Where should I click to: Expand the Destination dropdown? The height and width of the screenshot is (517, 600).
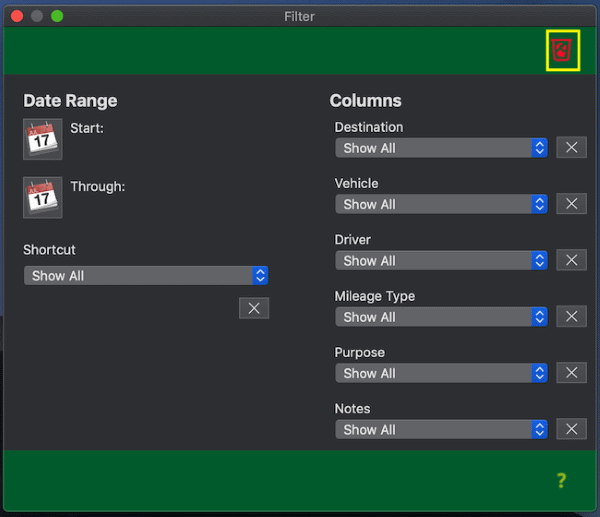441,148
